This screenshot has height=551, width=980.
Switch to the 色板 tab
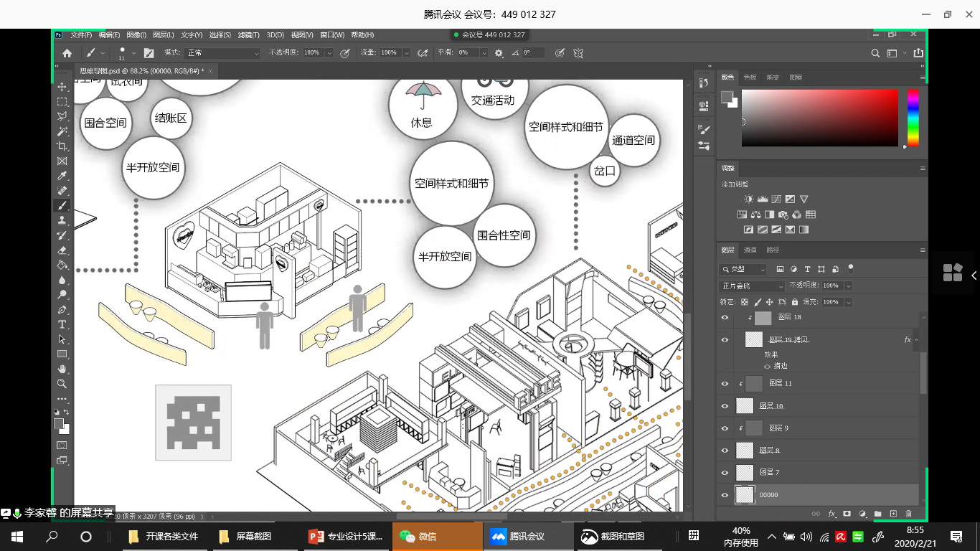750,77
